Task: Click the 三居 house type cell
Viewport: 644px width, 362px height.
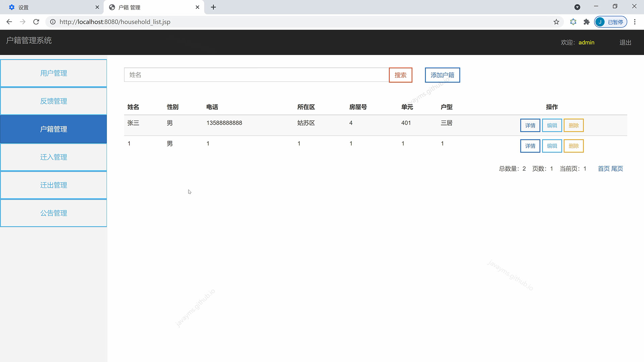Action: click(446, 123)
